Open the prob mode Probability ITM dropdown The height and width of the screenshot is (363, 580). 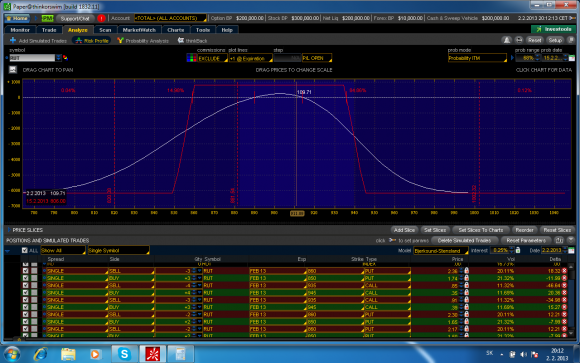click(x=477, y=58)
